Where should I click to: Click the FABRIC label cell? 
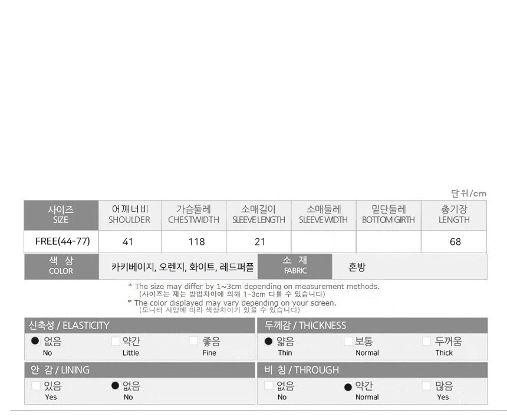click(295, 266)
